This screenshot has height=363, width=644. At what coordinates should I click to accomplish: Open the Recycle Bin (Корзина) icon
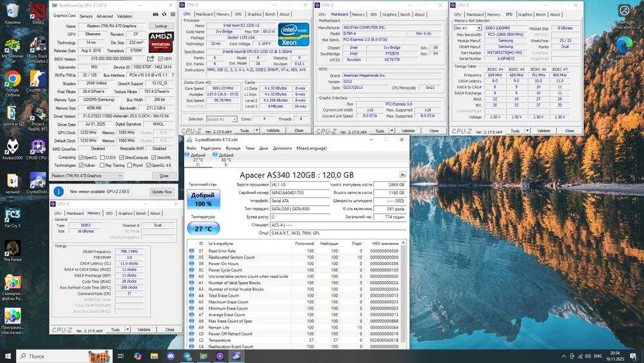tap(13, 14)
